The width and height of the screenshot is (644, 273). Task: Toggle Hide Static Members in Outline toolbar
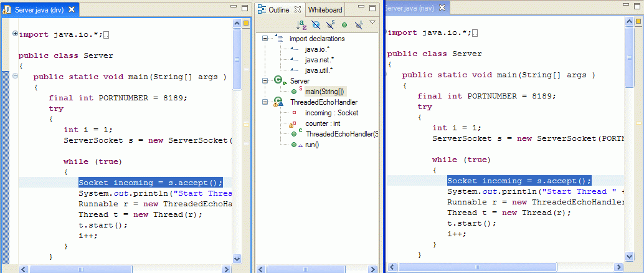click(330, 25)
